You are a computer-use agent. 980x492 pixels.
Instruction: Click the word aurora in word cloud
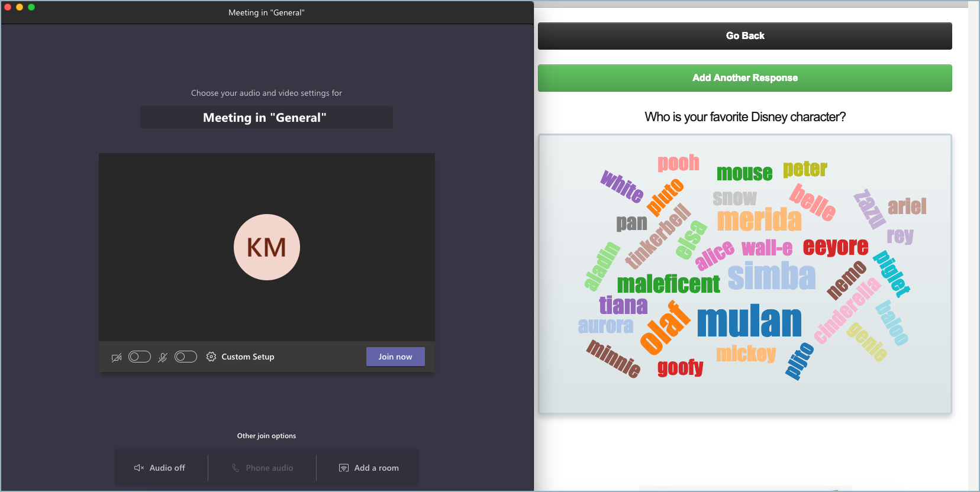[605, 326]
